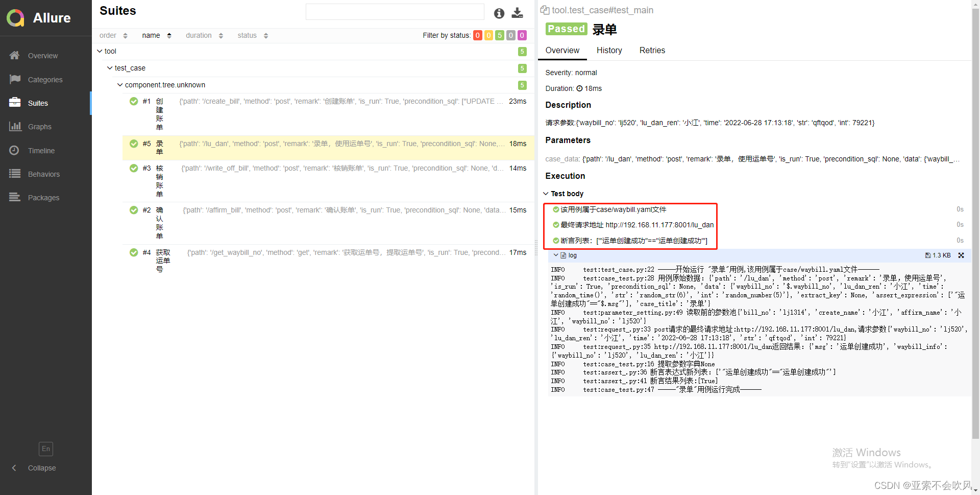Click the step 最终请求地址 http://192.168.11.177:8001/lu_dan
Viewport: 980px width, 495px height.
[x=637, y=225]
